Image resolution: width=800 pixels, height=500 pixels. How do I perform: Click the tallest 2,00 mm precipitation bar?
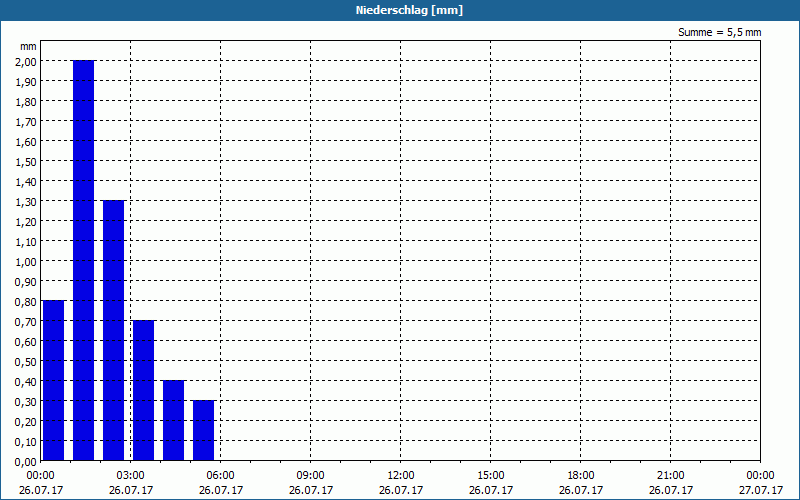[83, 261]
